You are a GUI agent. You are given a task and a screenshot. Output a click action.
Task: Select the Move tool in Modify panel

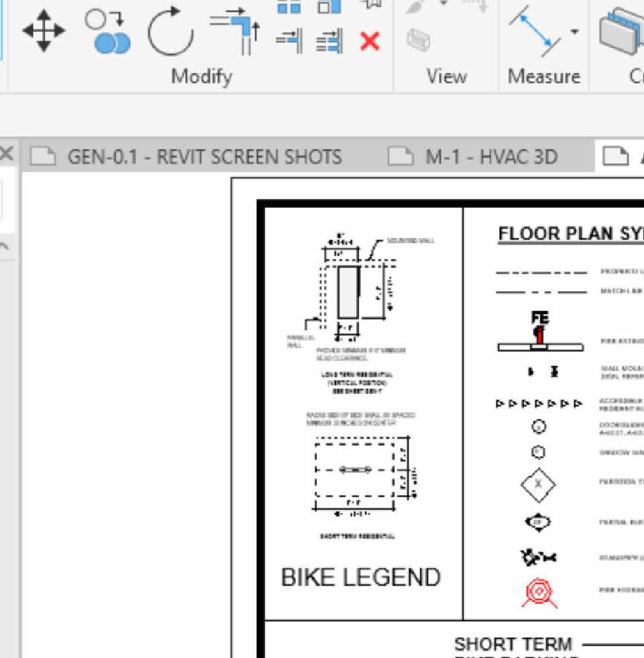pyautogui.click(x=44, y=31)
